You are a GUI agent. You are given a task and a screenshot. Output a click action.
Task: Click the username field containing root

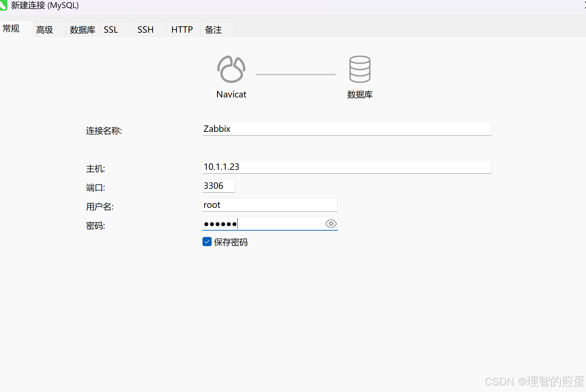(270, 205)
